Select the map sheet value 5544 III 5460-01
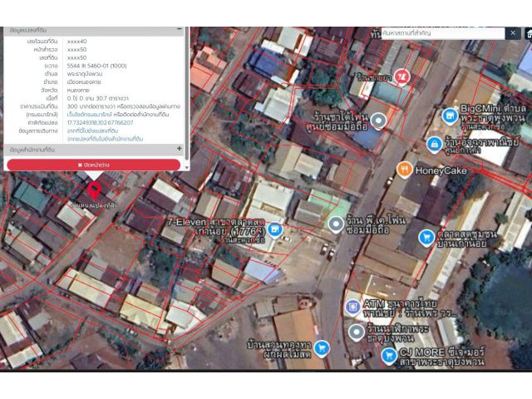Viewport: 532px width, 399px height. 96,66
